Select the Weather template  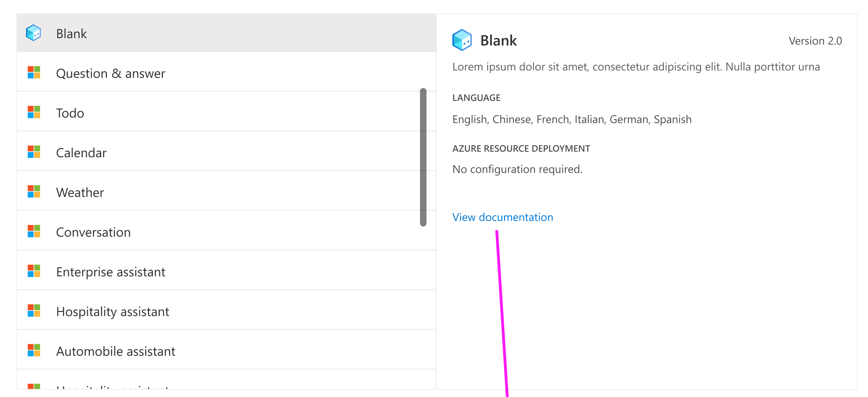80,192
